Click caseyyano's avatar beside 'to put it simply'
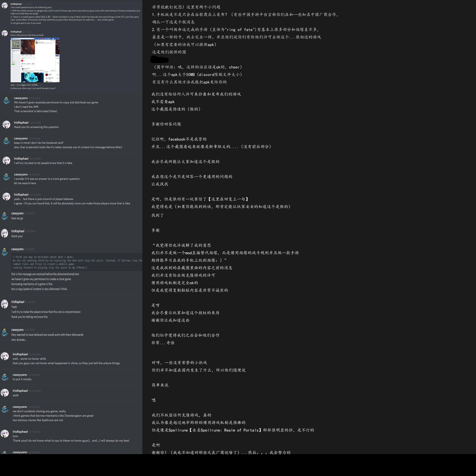476x476 pixels. (x=5, y=377)
